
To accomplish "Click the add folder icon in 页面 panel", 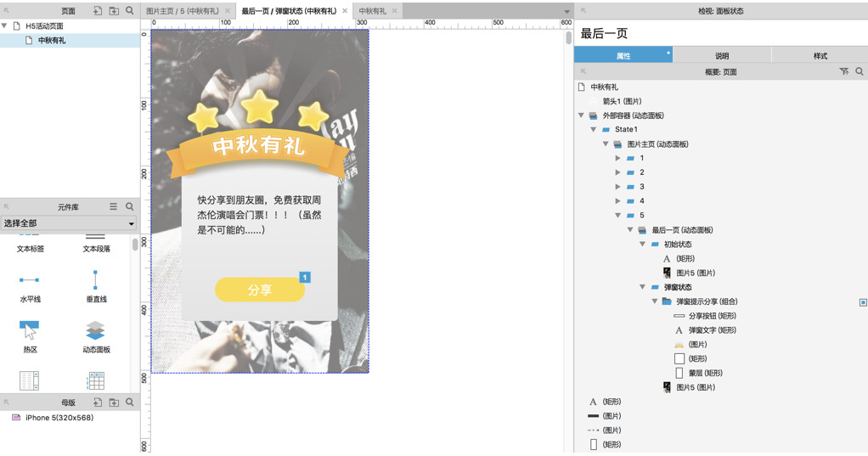I will point(114,11).
